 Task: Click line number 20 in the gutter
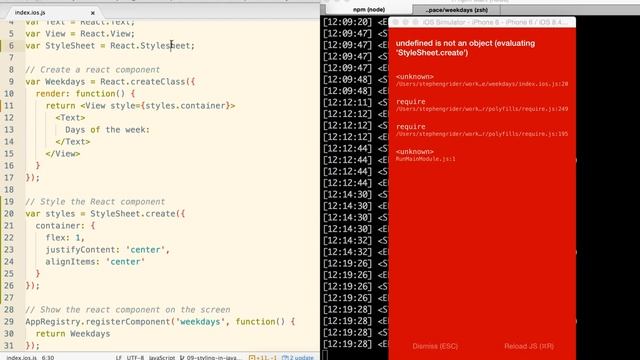coord(9,213)
